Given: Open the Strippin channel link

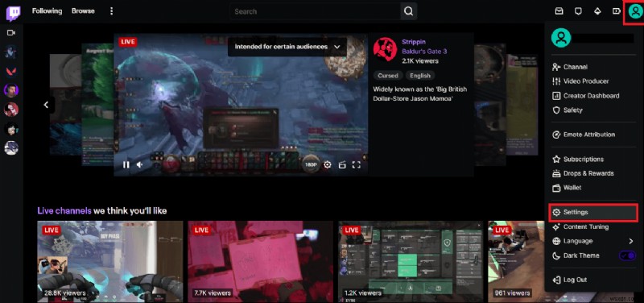Looking at the screenshot, I should click(414, 42).
